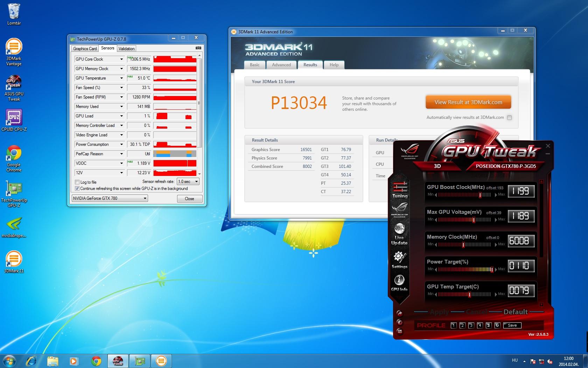Click Power Target slider handle
This screenshot has height=368, width=588.
pos(492,270)
